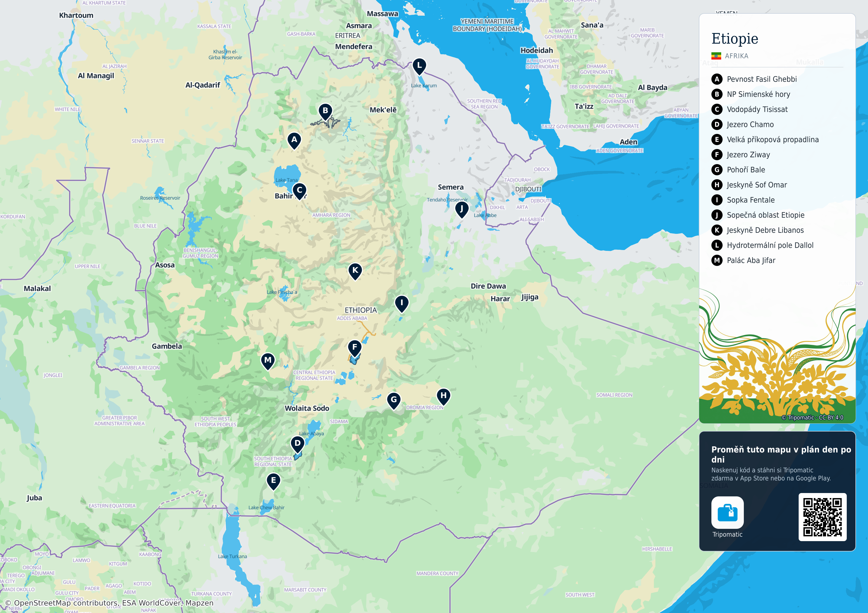Select Sopka Fentale in the list
This screenshot has width=868, height=613.
[751, 200]
